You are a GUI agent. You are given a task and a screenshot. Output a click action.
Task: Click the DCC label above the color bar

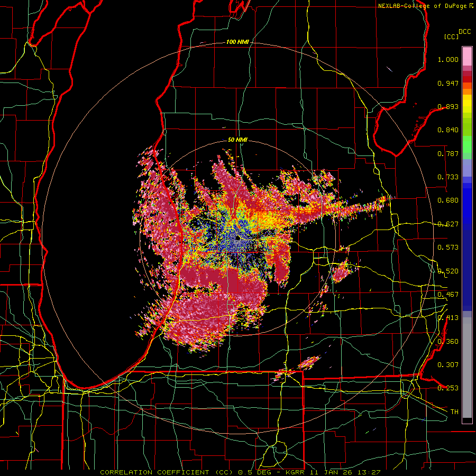pos(465,32)
